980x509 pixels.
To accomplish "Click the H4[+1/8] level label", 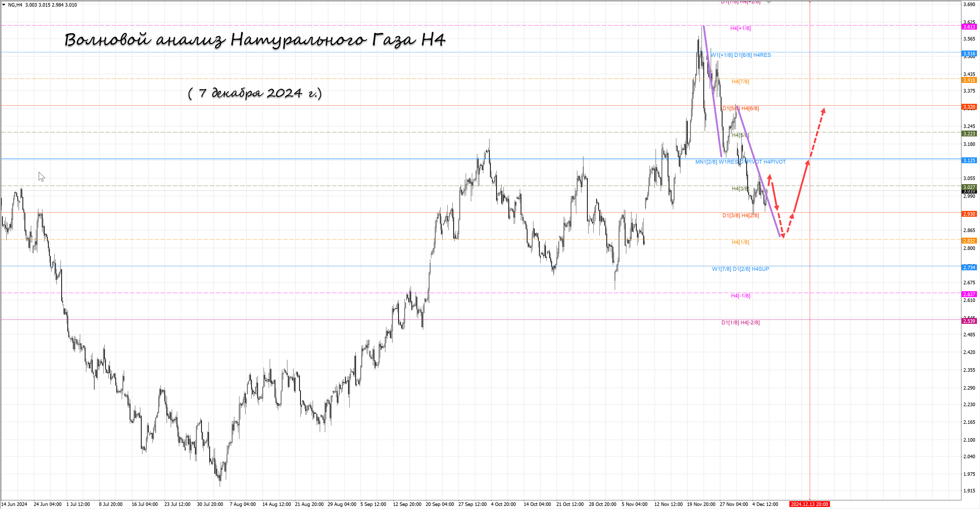I will (740, 28).
